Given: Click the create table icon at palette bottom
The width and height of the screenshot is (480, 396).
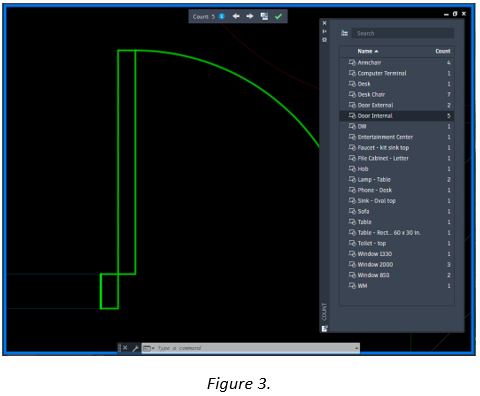Looking at the screenshot, I should click(325, 329).
